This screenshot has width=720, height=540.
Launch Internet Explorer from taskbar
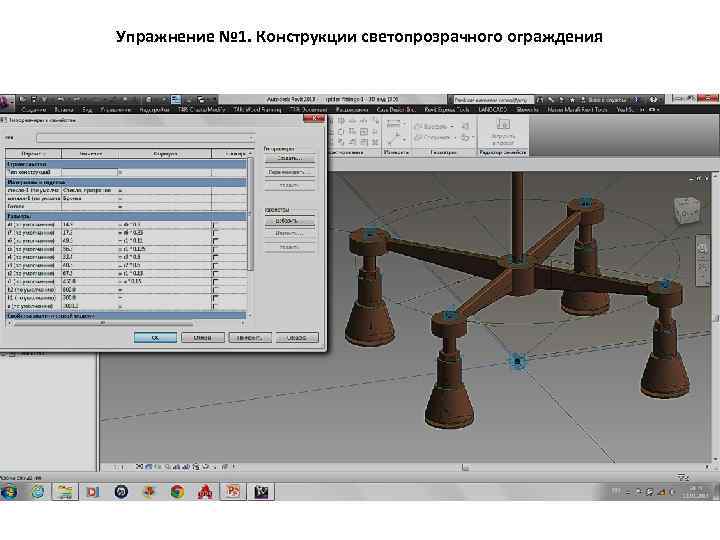[38, 492]
